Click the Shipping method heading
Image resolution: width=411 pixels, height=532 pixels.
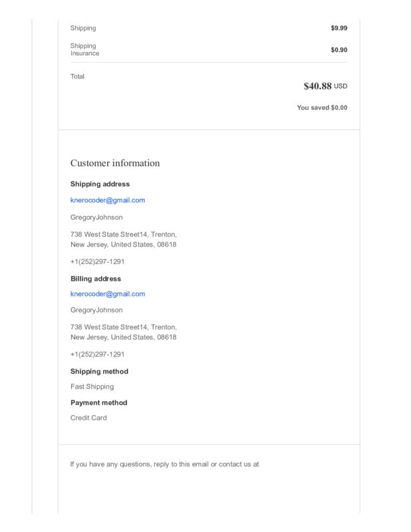(100, 371)
